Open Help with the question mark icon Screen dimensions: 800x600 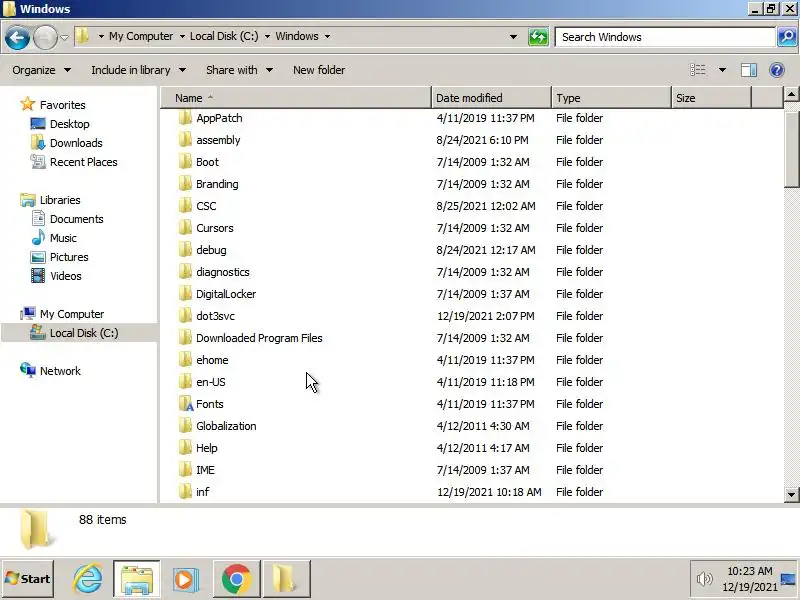pos(777,70)
